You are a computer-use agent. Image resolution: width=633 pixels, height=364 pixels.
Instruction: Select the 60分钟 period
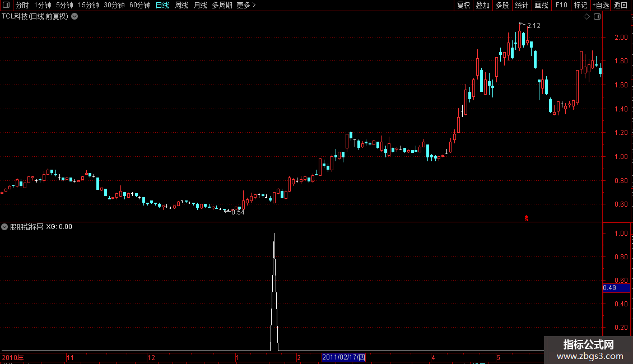pyautogui.click(x=140, y=5)
